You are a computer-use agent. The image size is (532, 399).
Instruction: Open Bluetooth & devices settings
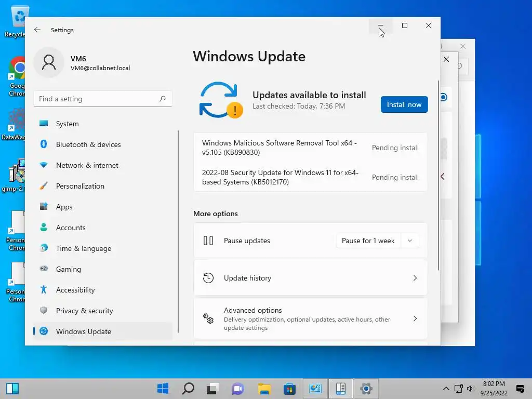point(103,144)
